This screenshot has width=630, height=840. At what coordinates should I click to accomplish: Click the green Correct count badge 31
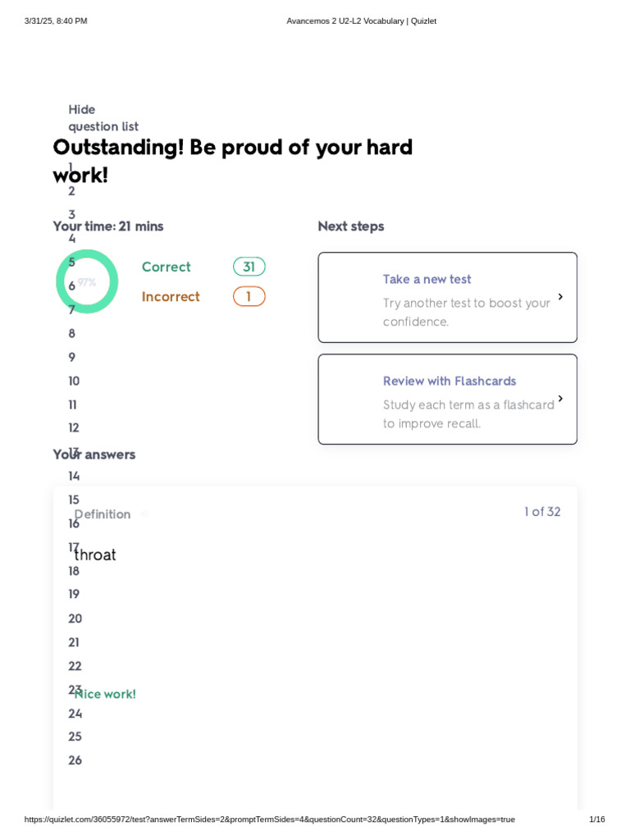(x=249, y=267)
